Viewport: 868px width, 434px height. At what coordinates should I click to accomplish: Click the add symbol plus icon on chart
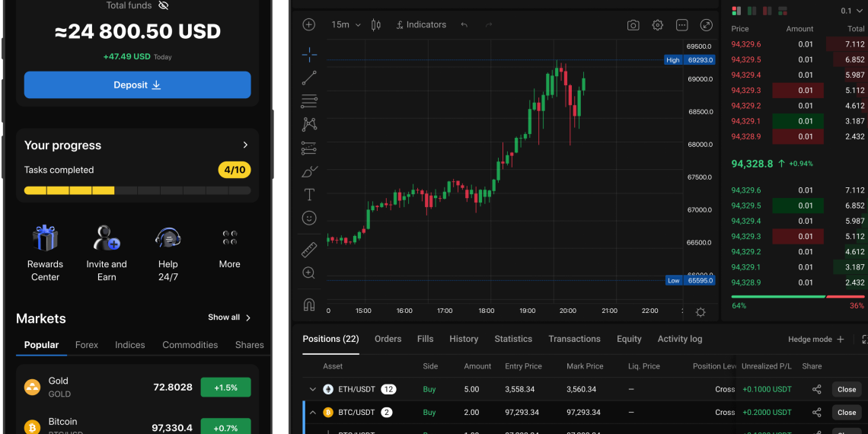[x=309, y=24]
